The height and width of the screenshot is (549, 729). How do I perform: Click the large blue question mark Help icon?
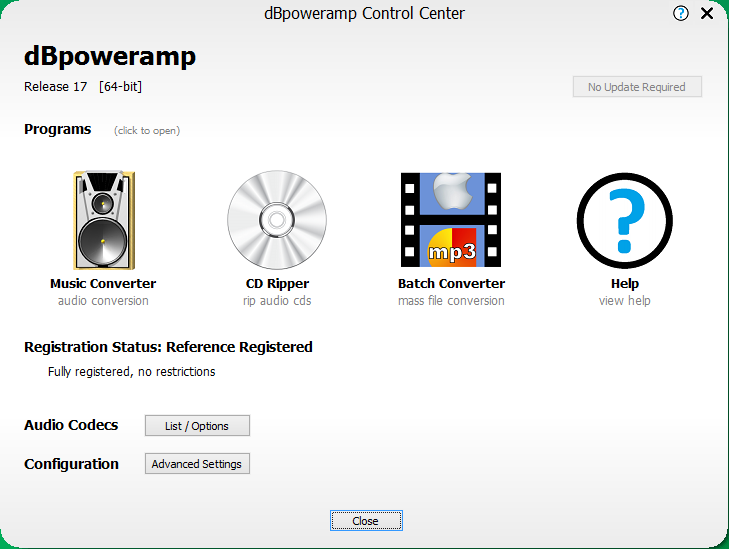(624, 220)
